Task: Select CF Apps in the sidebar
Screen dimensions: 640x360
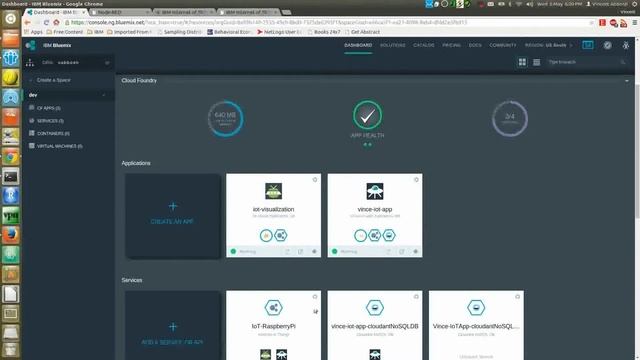Action: pyautogui.click(x=49, y=108)
